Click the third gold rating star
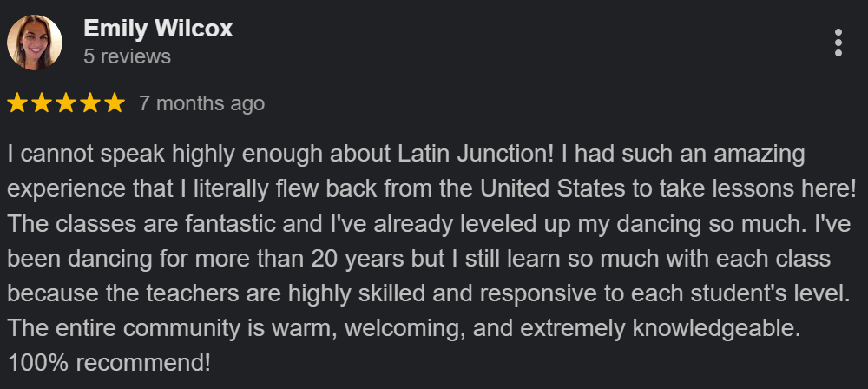 click(66, 103)
